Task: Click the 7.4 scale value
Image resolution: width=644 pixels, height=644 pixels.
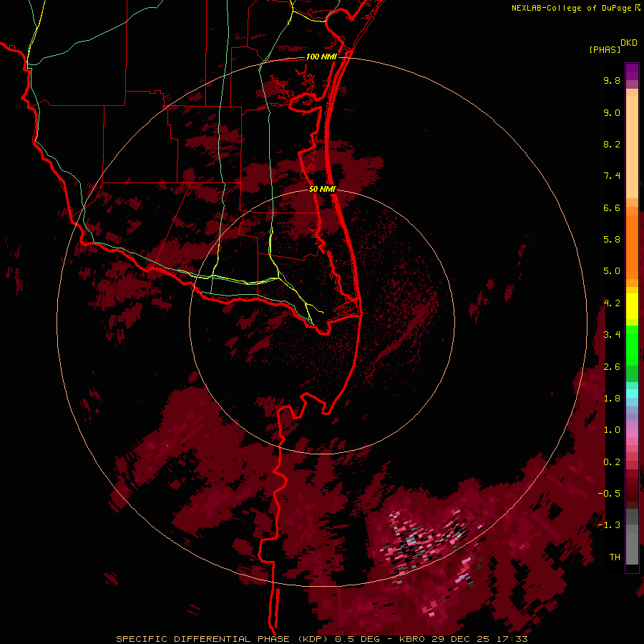Action: tap(612, 176)
